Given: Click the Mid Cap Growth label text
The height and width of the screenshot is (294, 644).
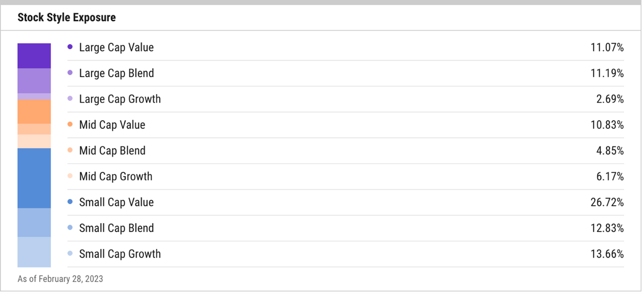Looking at the screenshot, I should pyautogui.click(x=116, y=176).
